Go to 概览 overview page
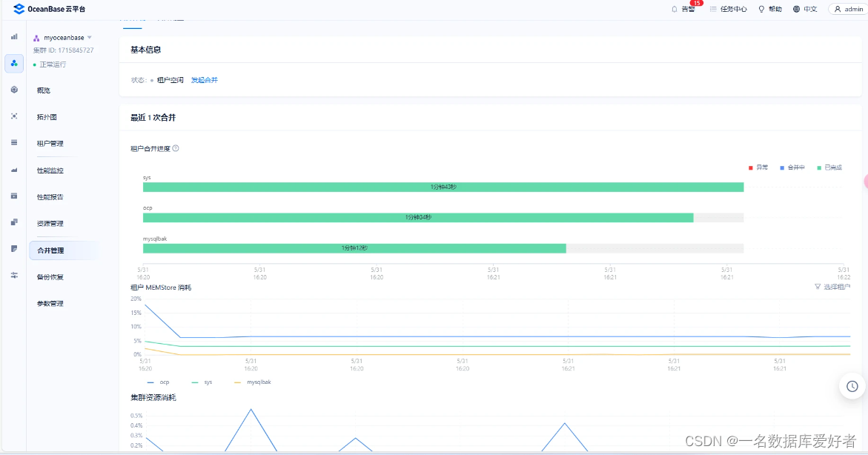 coord(44,90)
